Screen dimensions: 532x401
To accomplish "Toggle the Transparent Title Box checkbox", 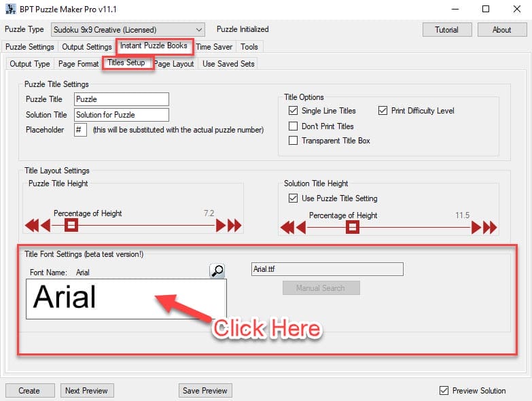I will [294, 141].
